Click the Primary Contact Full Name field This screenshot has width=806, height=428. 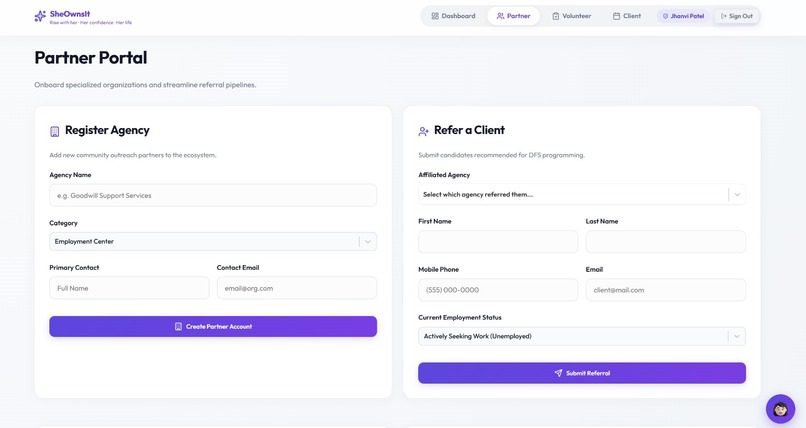[x=129, y=288]
